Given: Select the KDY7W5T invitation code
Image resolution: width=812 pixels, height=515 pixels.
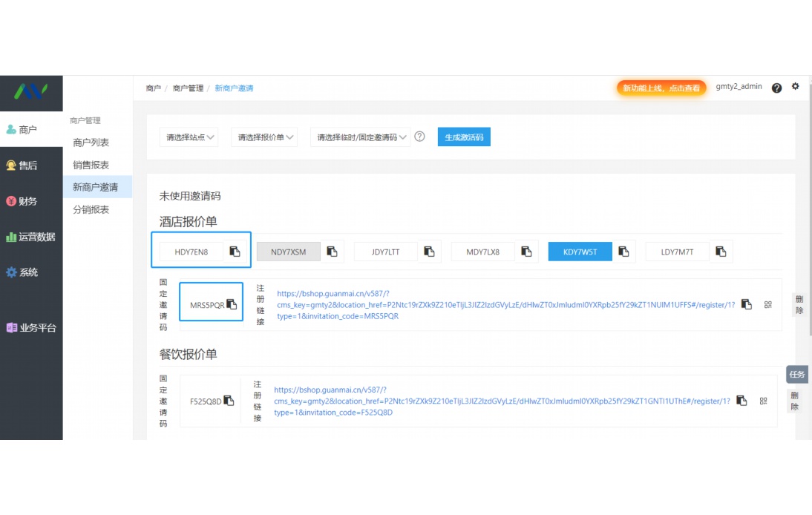Looking at the screenshot, I should (580, 252).
